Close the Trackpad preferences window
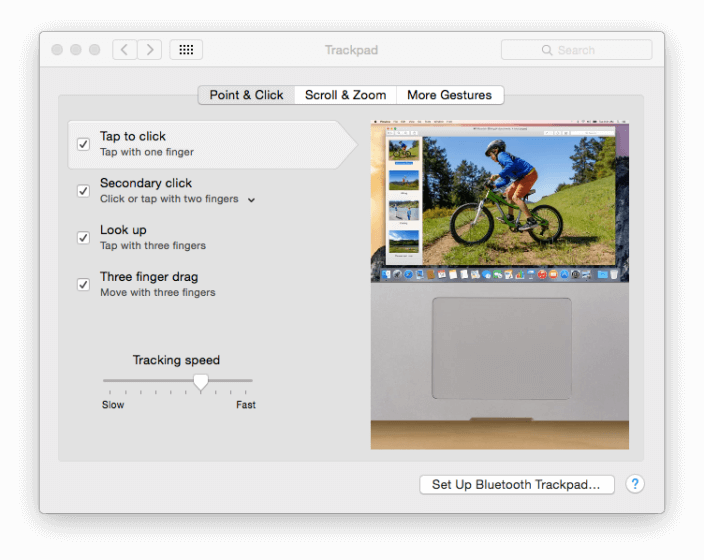Image resolution: width=704 pixels, height=560 pixels. tap(57, 50)
